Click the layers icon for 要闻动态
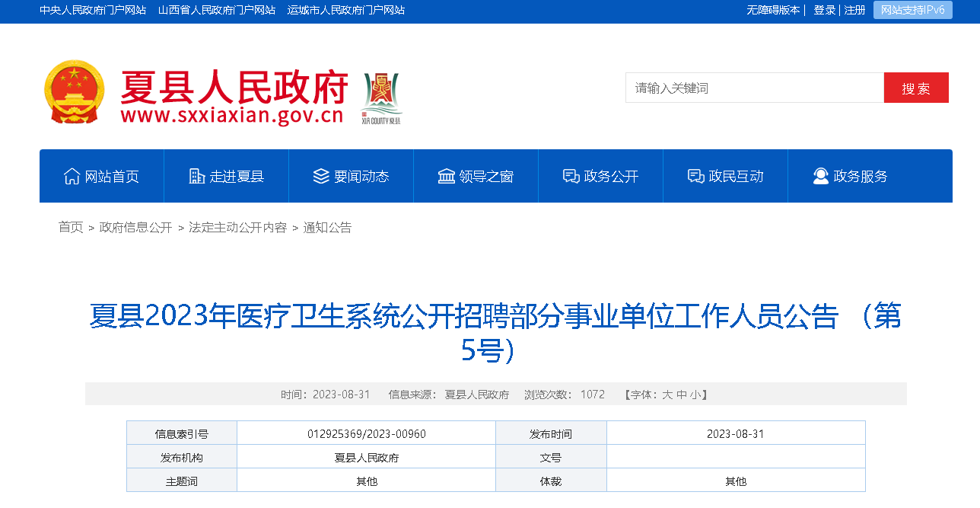The image size is (980, 508). click(x=321, y=176)
